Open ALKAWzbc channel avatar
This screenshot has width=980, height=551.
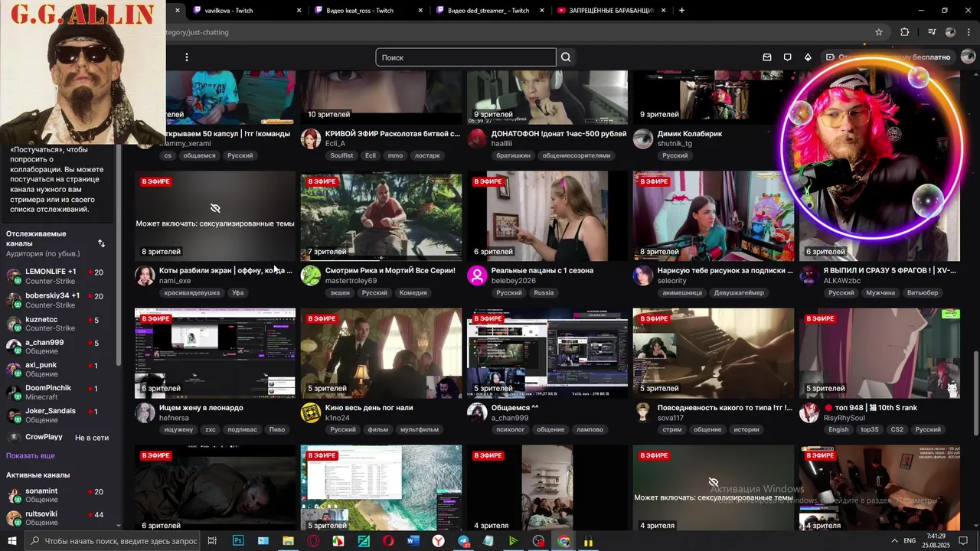[809, 275]
